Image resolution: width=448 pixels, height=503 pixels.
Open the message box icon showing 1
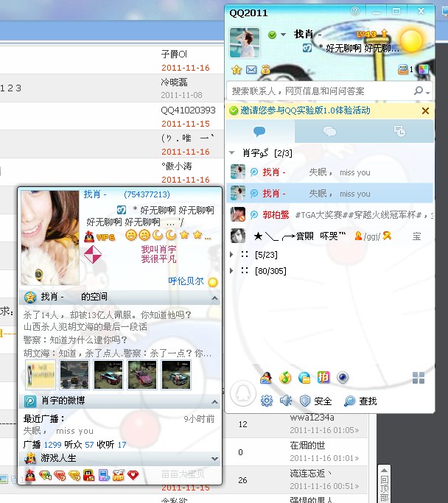pyautogui.click(x=405, y=69)
